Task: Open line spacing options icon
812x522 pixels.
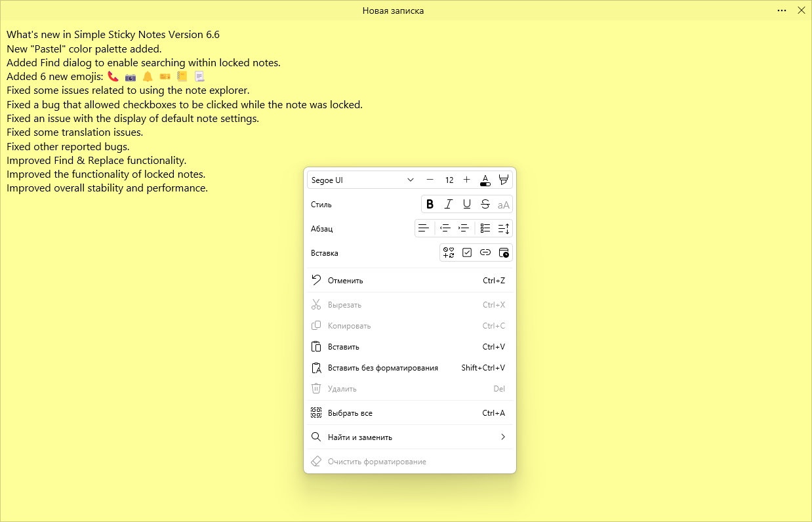Action: tap(504, 228)
